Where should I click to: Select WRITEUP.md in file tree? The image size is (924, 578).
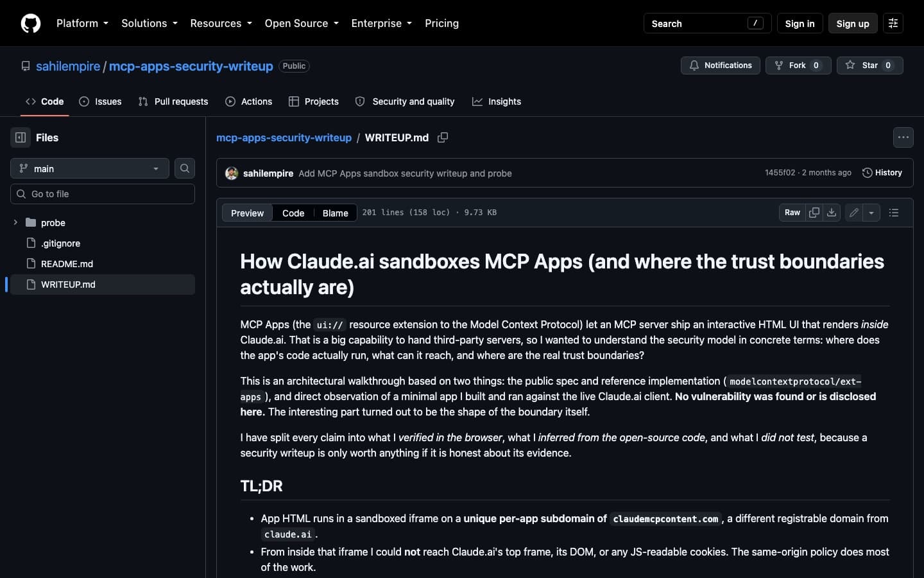click(103, 285)
